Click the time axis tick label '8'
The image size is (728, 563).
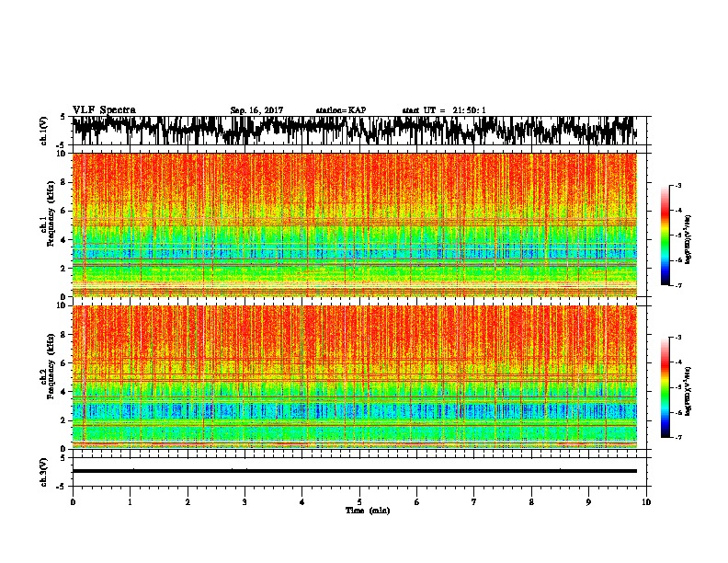531,501
